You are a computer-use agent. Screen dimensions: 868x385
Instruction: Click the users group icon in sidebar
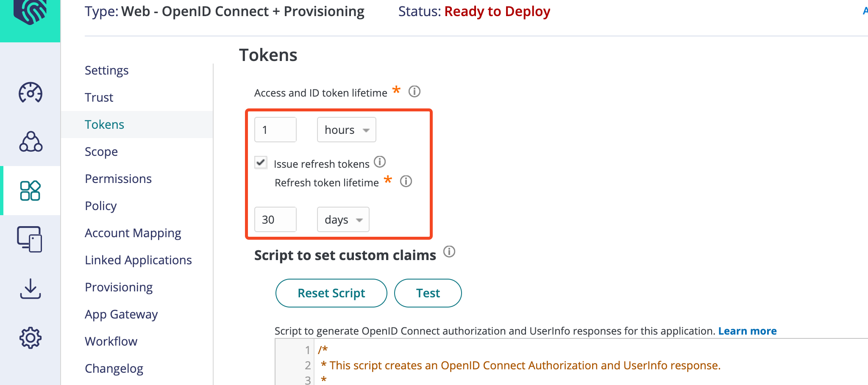[31, 142]
